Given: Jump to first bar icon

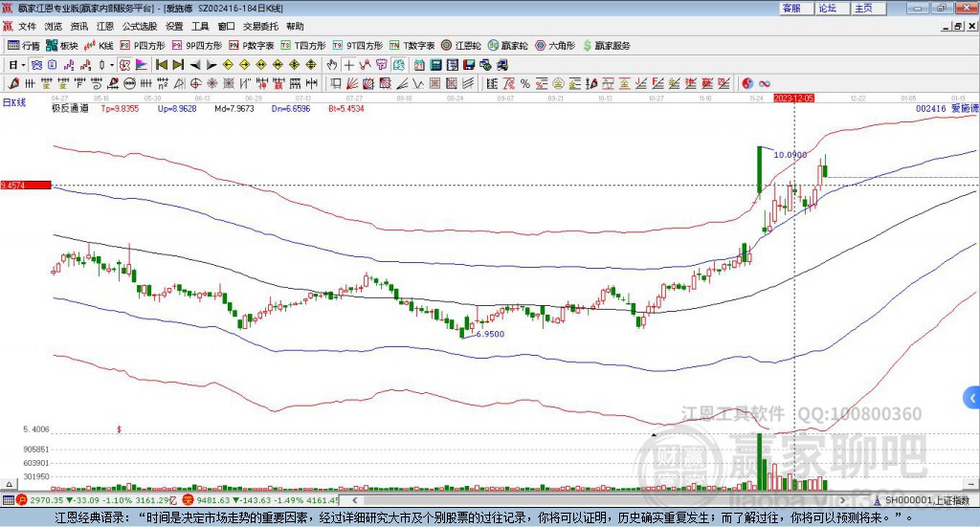Looking at the screenshot, I should point(162,65).
